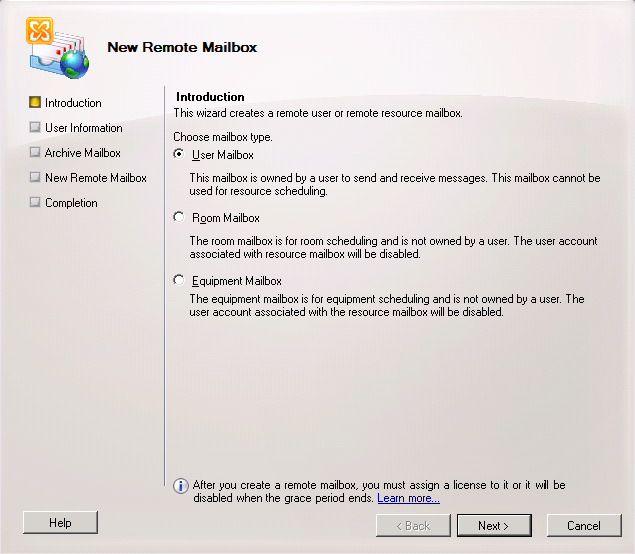Select the User Information step label

coord(84,128)
